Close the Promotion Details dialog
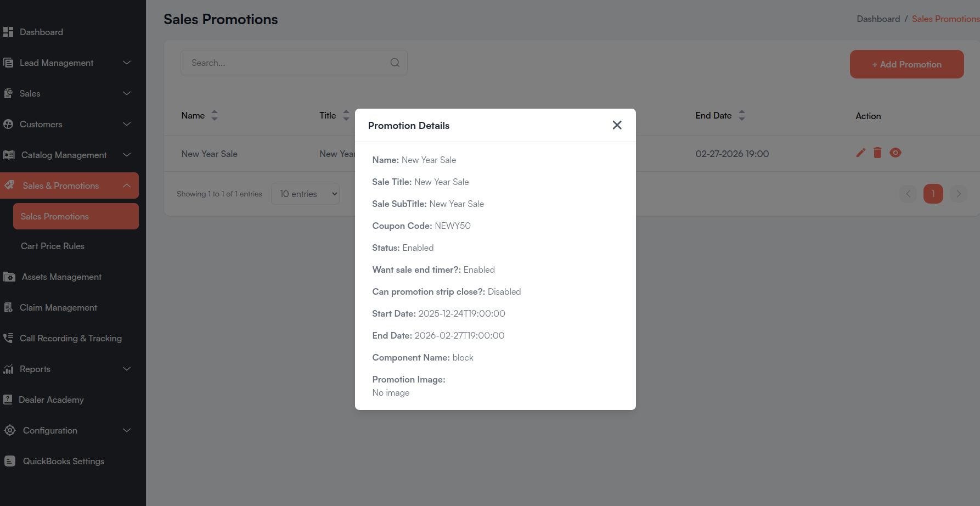Viewport: 980px width, 506px height. tap(617, 125)
